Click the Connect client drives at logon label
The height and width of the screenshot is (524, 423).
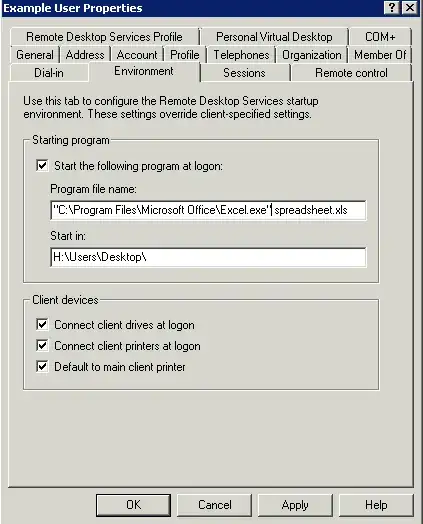coord(124,325)
